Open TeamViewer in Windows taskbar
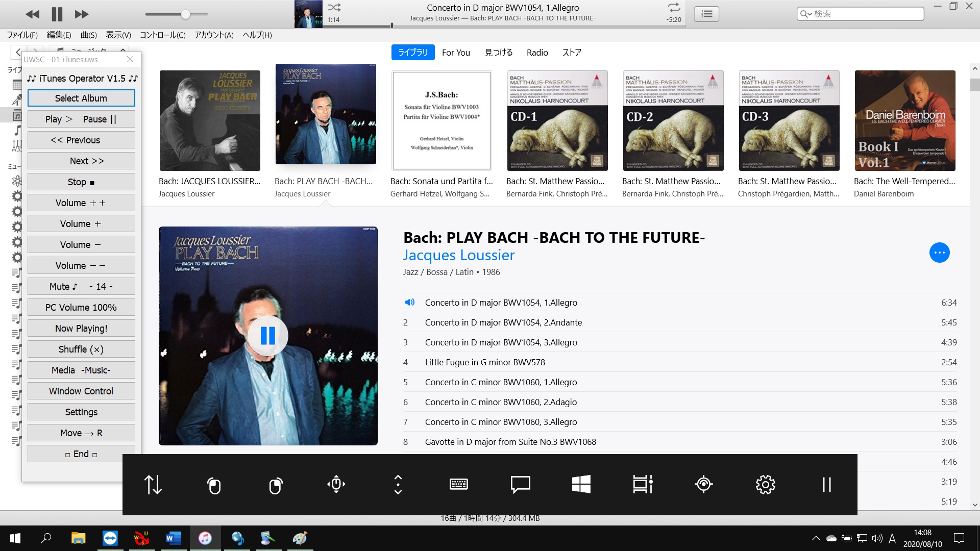Image resolution: width=980 pixels, height=551 pixels. tap(110, 538)
